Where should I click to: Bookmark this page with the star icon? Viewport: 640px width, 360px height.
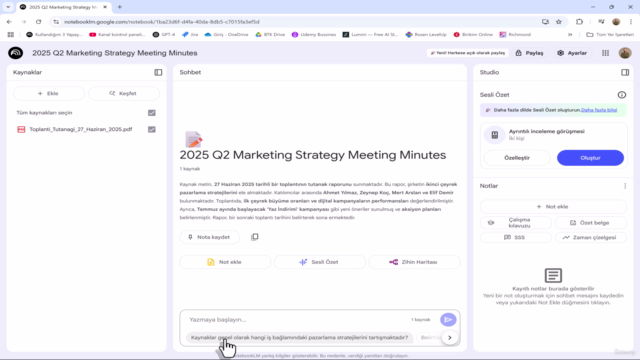click(x=559, y=22)
